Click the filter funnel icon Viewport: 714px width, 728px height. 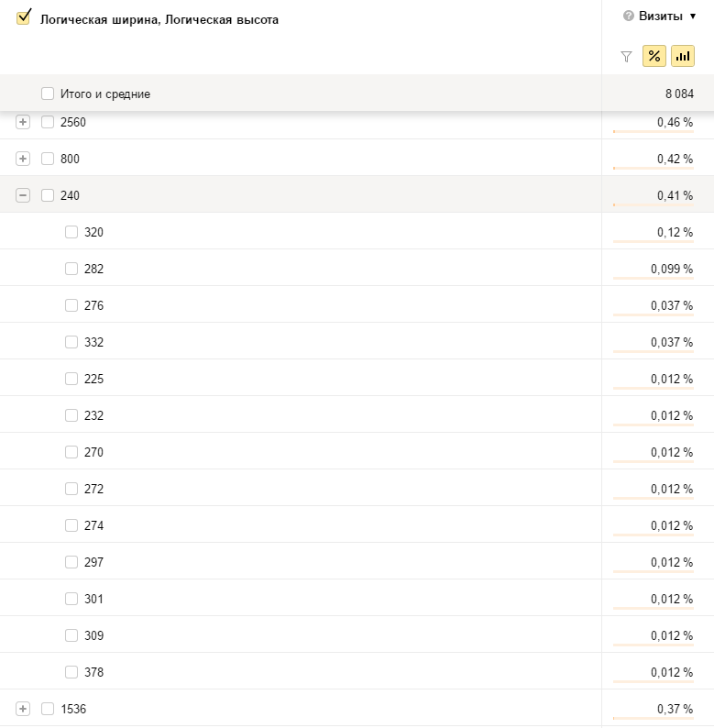click(x=626, y=57)
